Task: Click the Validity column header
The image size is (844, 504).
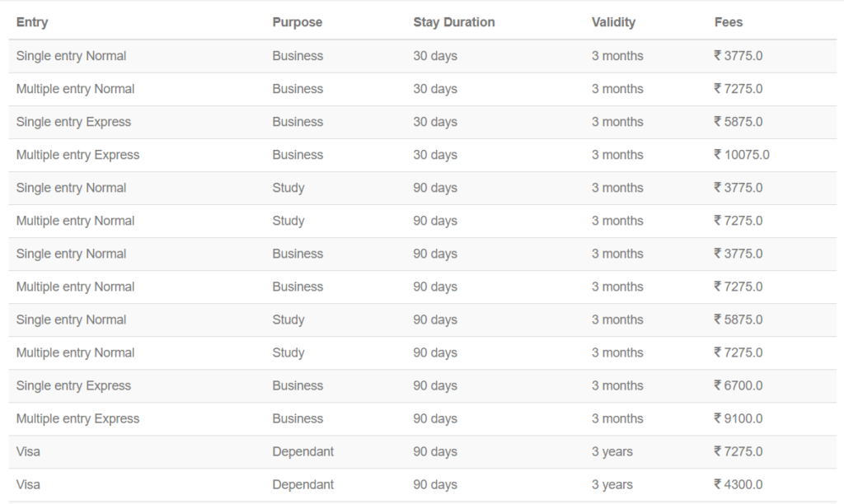Action: coord(613,22)
